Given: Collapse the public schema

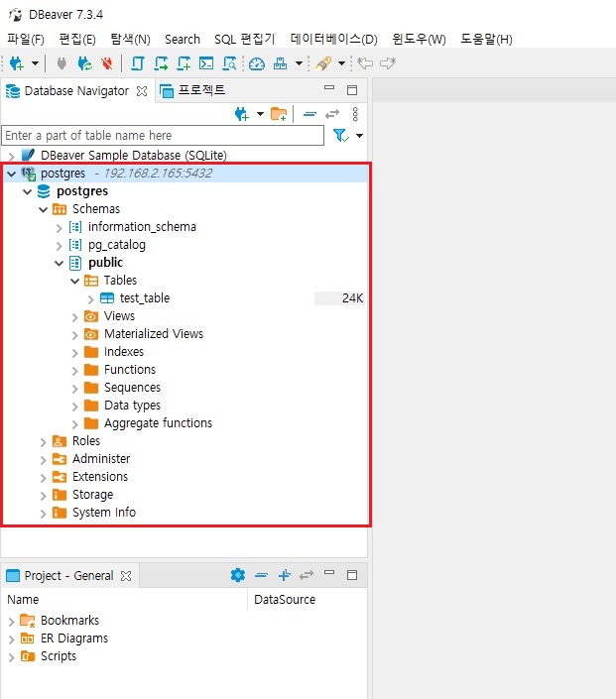Looking at the screenshot, I should pyautogui.click(x=59, y=263).
